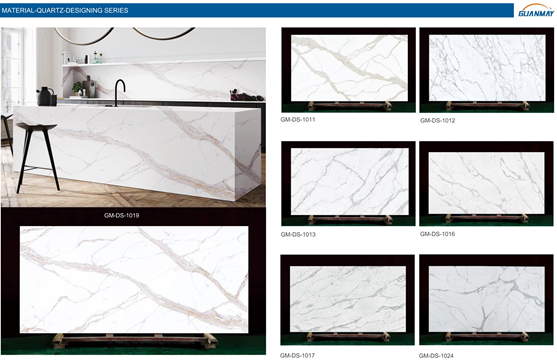Click the kitchen island showcase photo
Image resolution: width=557 pixels, height=362 pixels.
click(133, 117)
